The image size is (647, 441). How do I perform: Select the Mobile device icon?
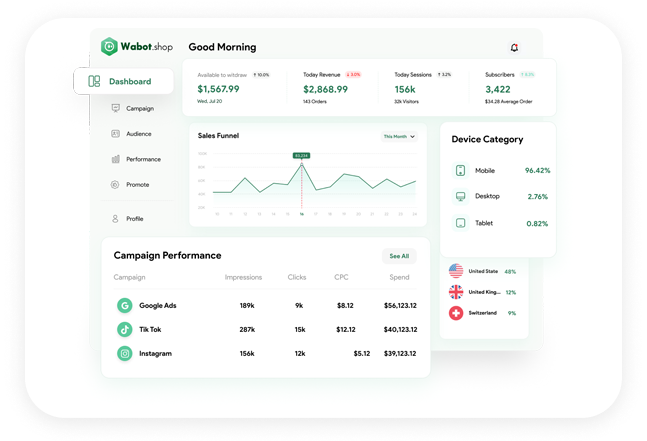point(460,171)
